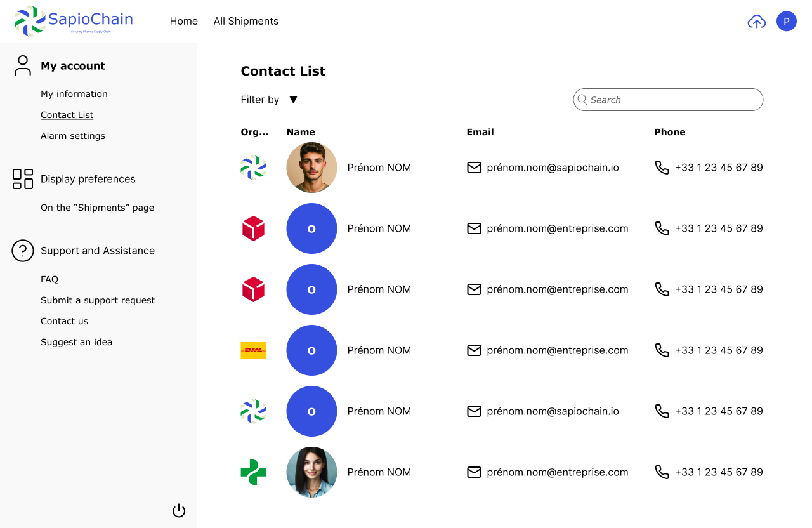The width and height of the screenshot is (812, 528).
Task: Click the cloud upload icon
Action: point(757,22)
